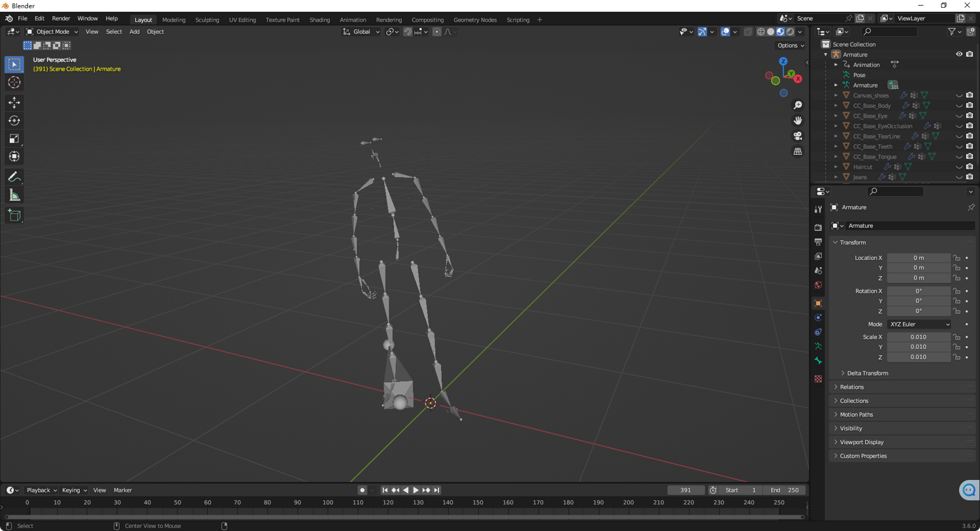Switch viewport to rendered shading

coord(790,31)
